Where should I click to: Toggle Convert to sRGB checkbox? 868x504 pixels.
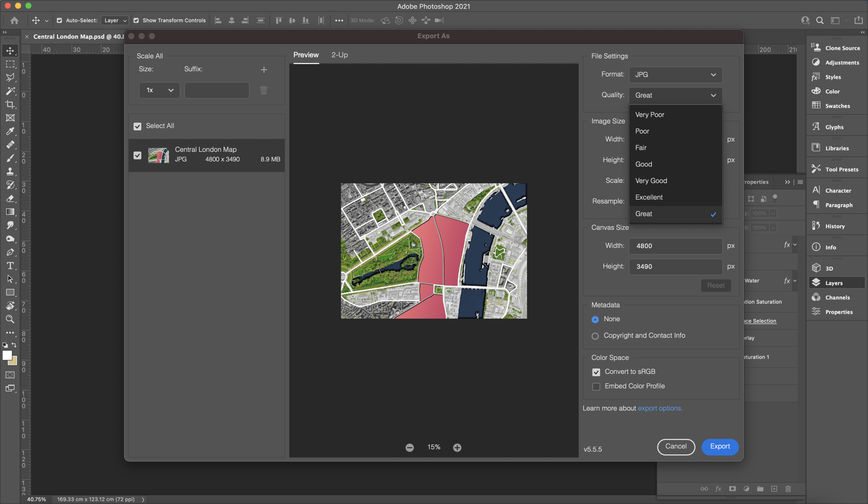pos(596,372)
